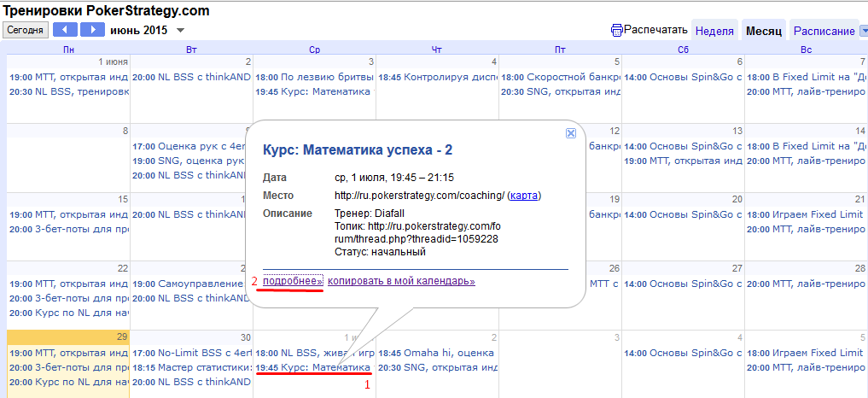Click копировать в мой календарь» link
The width and height of the screenshot is (868, 398).
click(401, 281)
